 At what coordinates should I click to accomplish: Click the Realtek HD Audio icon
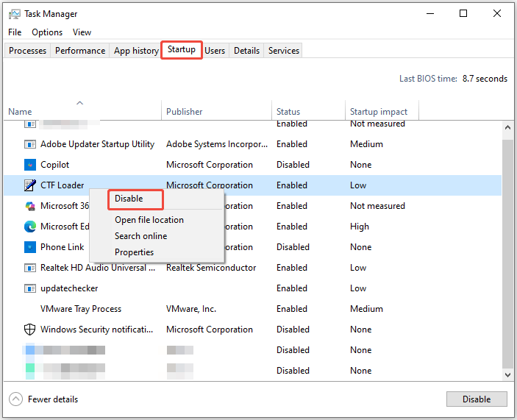click(x=30, y=268)
